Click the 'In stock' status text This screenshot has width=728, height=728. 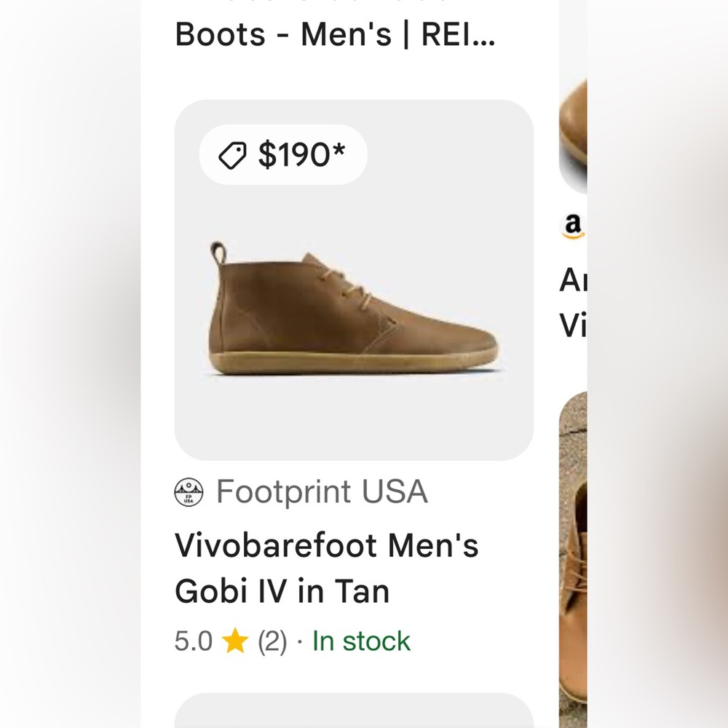[360, 641]
